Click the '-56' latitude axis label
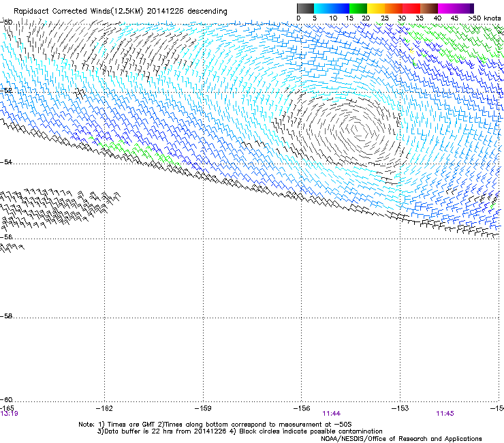This screenshot has width=504, height=443. (6, 236)
